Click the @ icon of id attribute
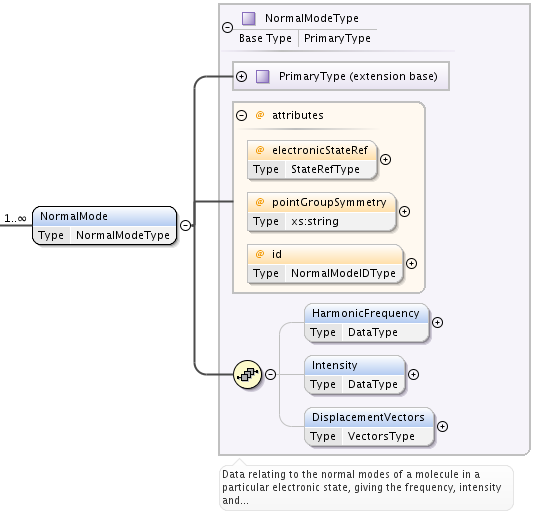This screenshot has width=534, height=515. click(260, 254)
